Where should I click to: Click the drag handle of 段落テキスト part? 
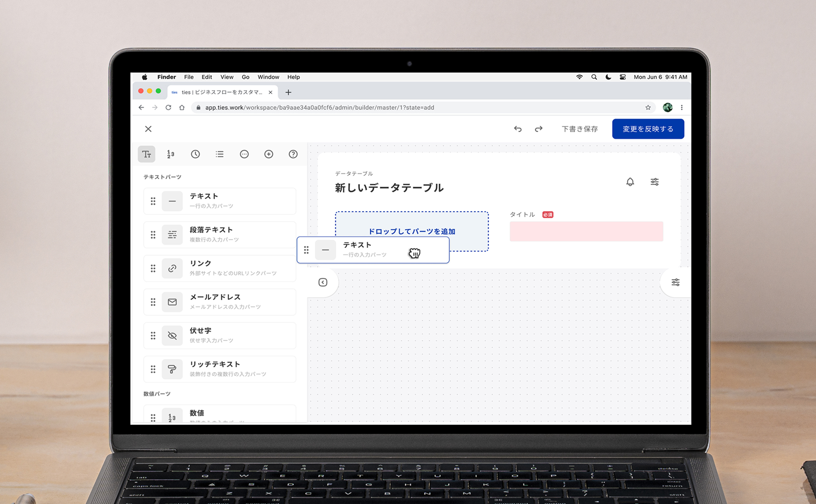pos(153,235)
